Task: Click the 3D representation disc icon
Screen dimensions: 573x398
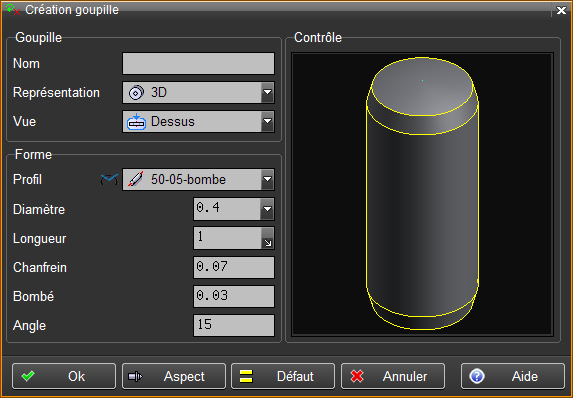Action: [x=136, y=93]
